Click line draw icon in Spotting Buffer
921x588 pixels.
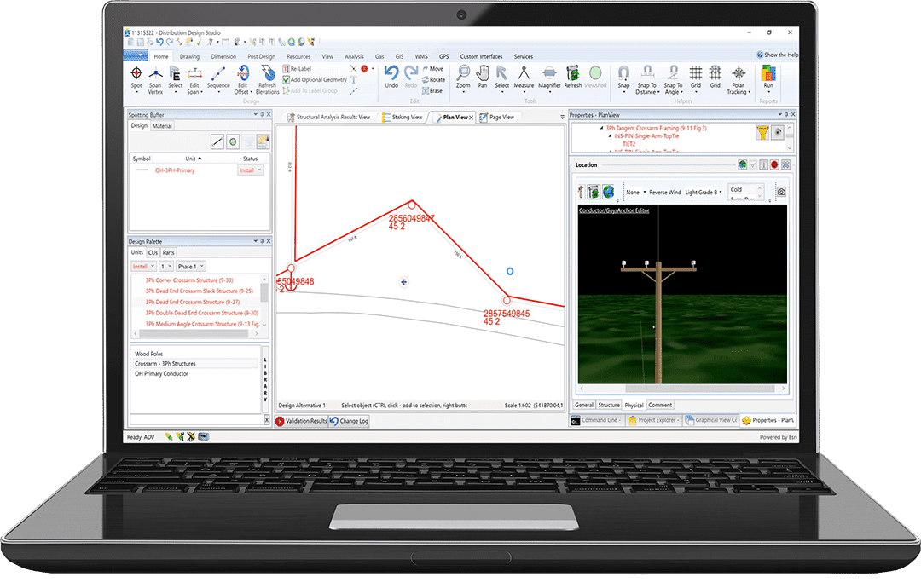[x=217, y=141]
